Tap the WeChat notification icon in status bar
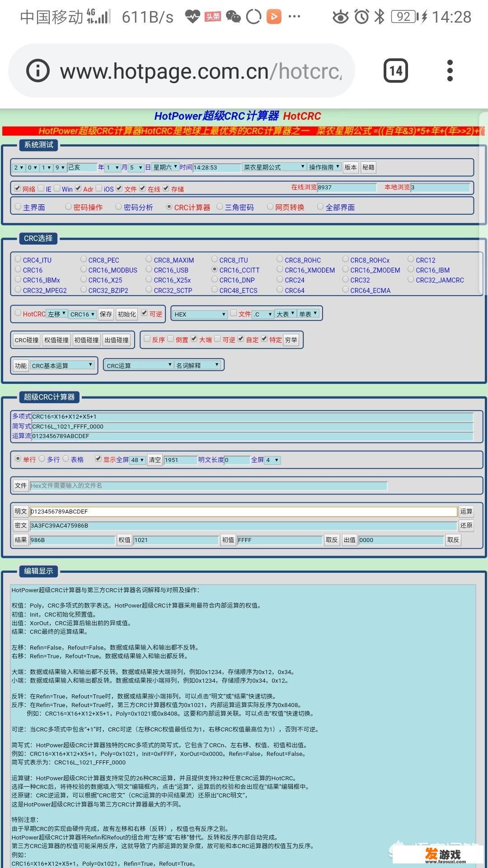This screenshot has width=488, height=868. [233, 17]
